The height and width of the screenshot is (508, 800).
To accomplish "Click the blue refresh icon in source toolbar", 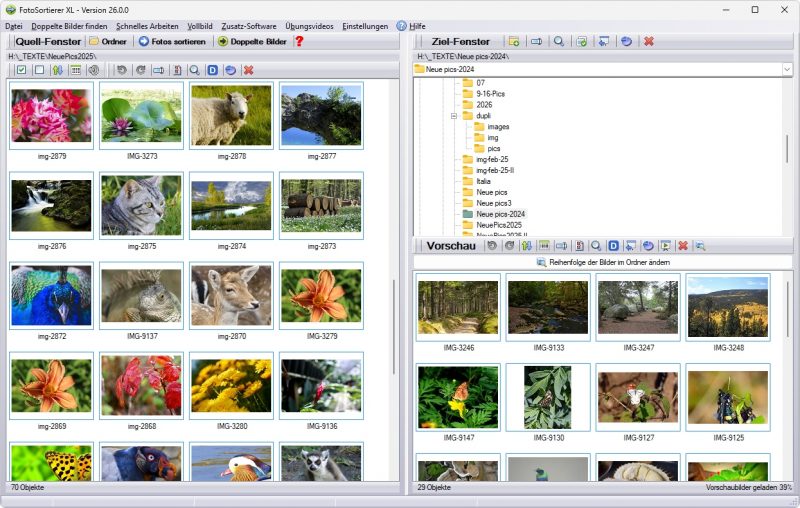I will click(231, 70).
